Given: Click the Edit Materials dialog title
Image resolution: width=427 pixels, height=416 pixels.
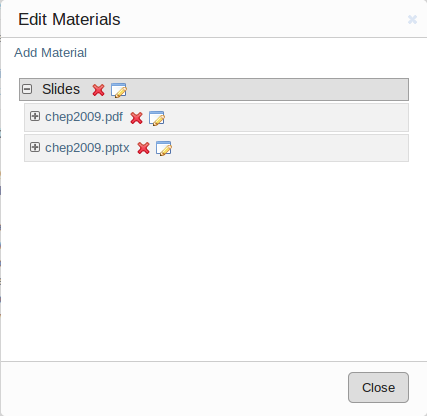Looking at the screenshot, I should point(69,19).
